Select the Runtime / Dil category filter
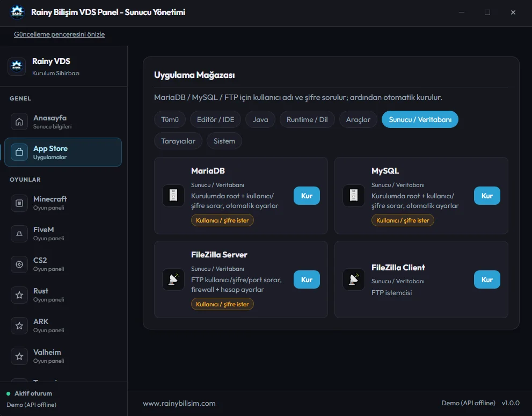 tap(307, 119)
